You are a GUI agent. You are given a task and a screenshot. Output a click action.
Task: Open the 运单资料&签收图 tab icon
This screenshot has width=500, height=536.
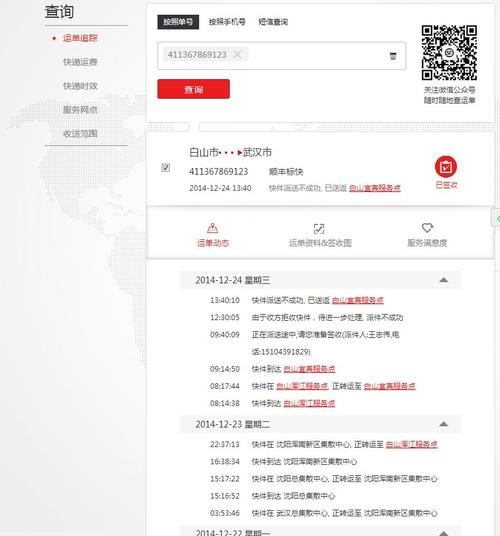[319, 228]
